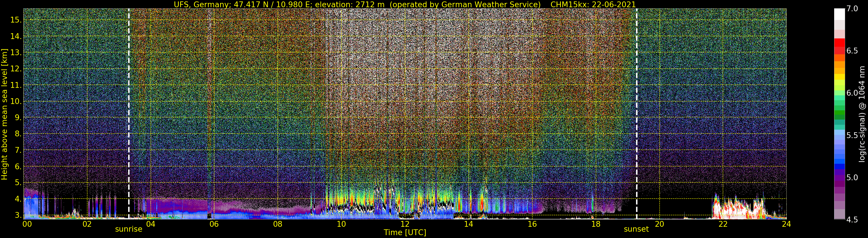
Task: Click the height tick label '3.'
Action: pyautogui.click(x=18, y=215)
